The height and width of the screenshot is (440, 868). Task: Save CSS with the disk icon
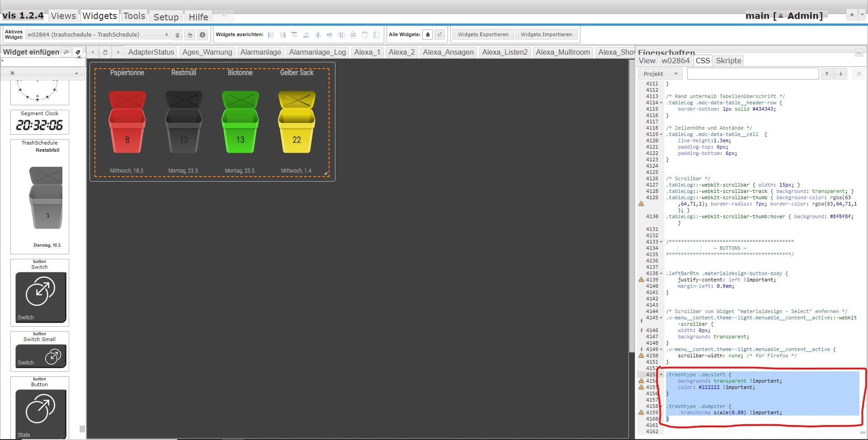pyautogui.click(x=859, y=74)
